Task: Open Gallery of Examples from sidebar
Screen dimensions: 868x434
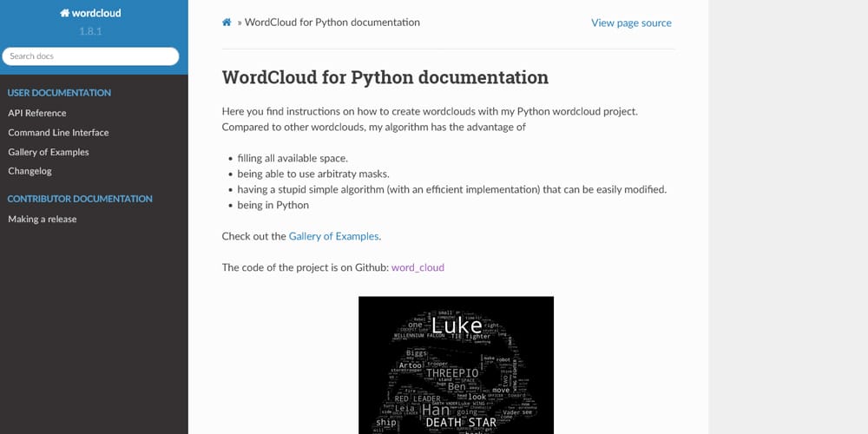Action: tap(49, 152)
